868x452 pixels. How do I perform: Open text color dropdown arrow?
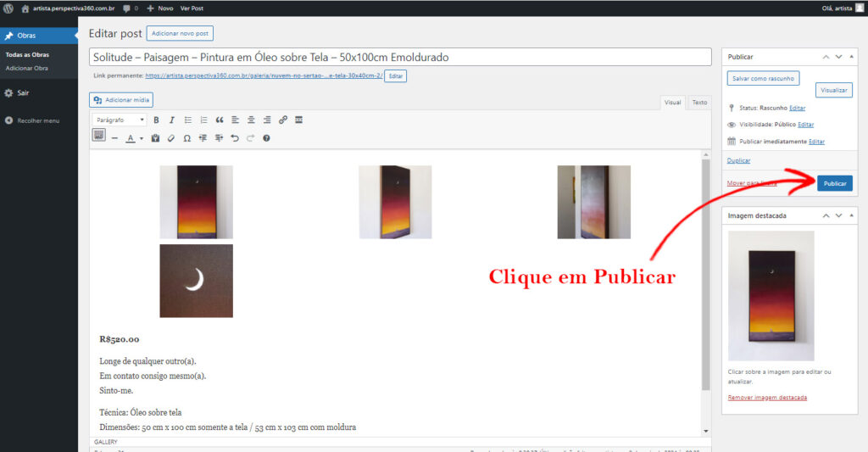142,138
